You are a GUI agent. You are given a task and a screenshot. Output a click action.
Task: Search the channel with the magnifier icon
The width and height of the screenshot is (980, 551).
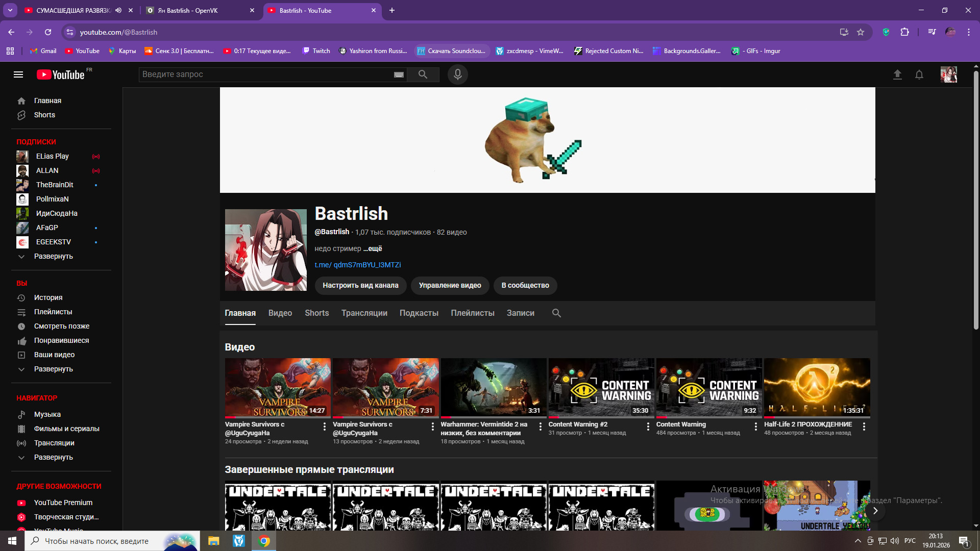tap(556, 313)
